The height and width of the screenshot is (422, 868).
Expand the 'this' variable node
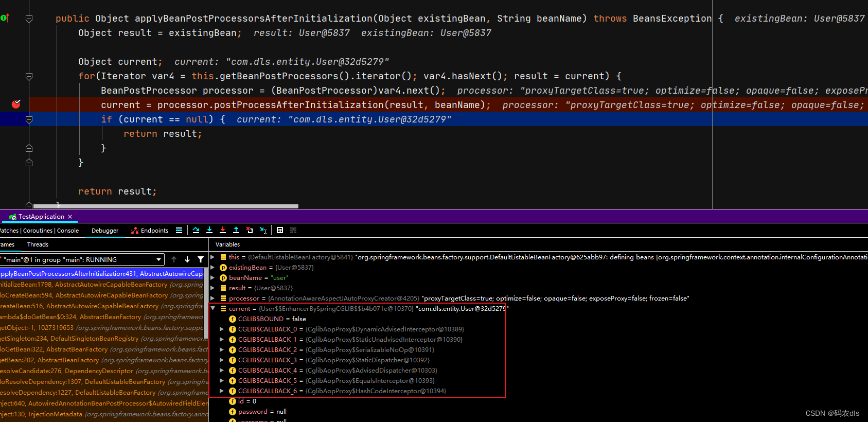tap(212, 257)
